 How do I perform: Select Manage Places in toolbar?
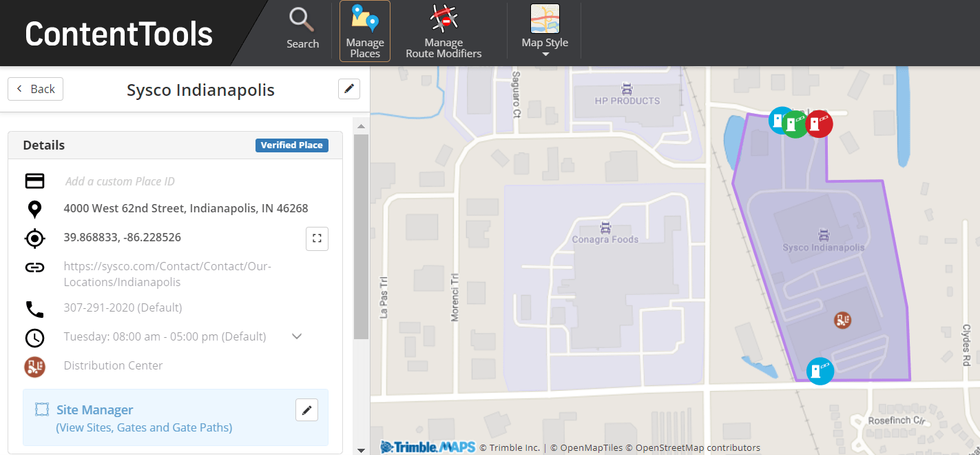point(365,31)
